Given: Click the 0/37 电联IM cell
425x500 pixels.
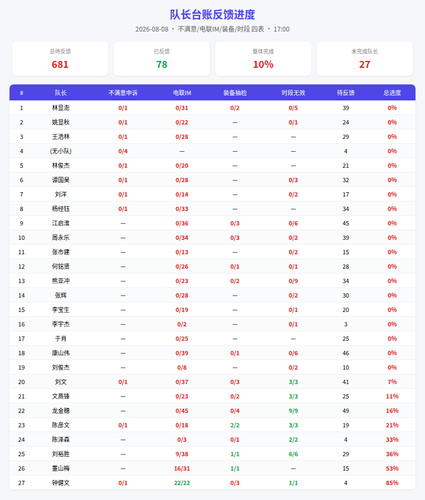Looking at the screenshot, I should pos(182,382).
